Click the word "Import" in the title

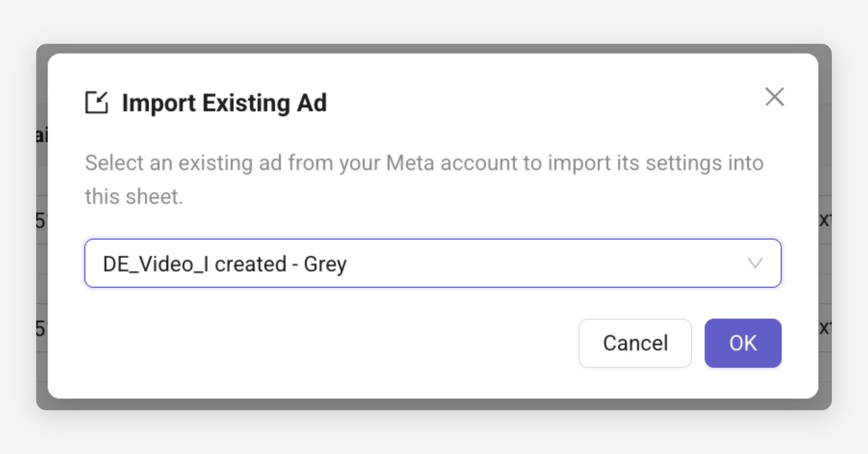(x=159, y=103)
